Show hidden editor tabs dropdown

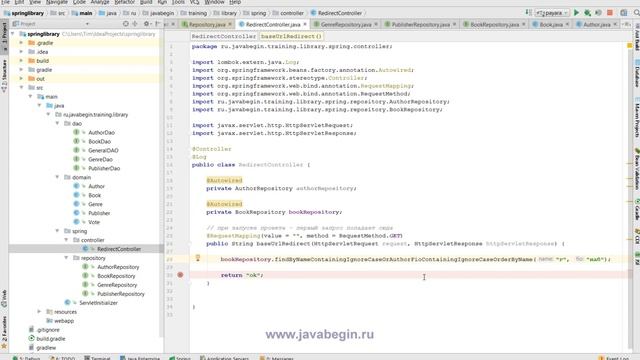coord(627,24)
